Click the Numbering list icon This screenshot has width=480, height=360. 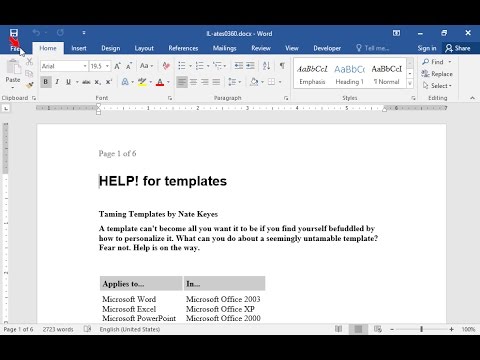point(199,66)
